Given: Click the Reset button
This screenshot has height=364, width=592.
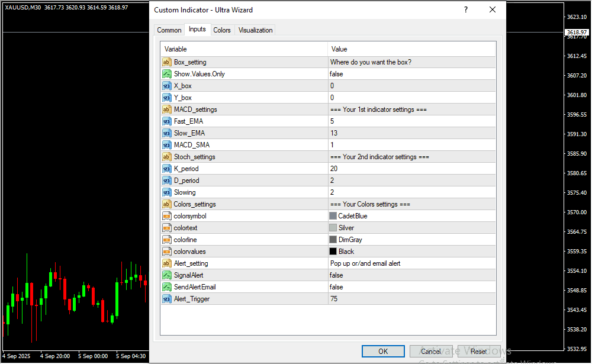Looking at the screenshot, I should (478, 352).
